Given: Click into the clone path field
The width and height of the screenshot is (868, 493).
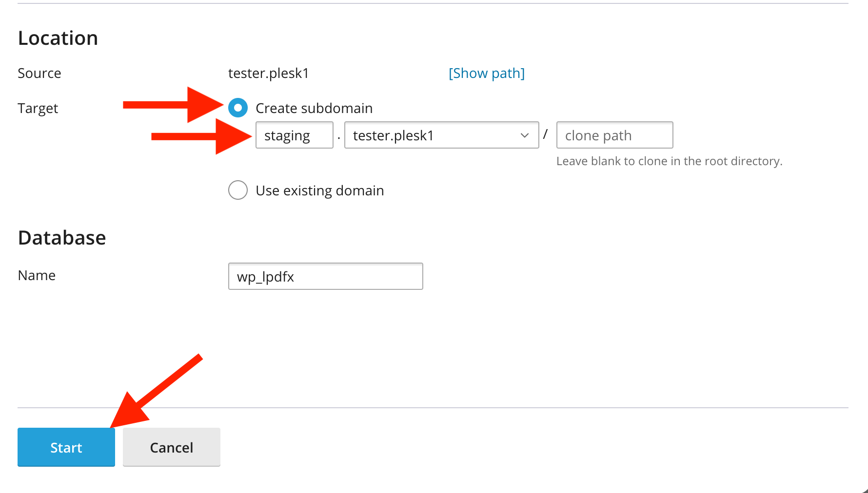Looking at the screenshot, I should pos(614,135).
